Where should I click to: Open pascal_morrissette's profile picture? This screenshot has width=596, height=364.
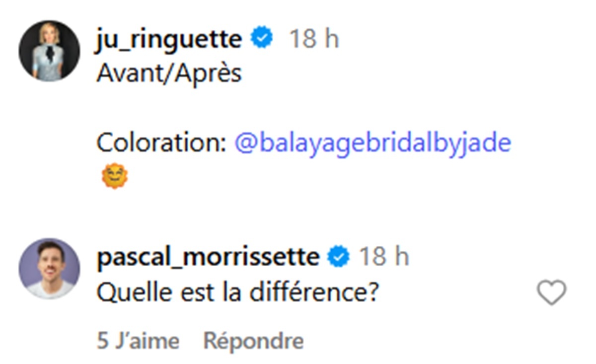point(49,269)
